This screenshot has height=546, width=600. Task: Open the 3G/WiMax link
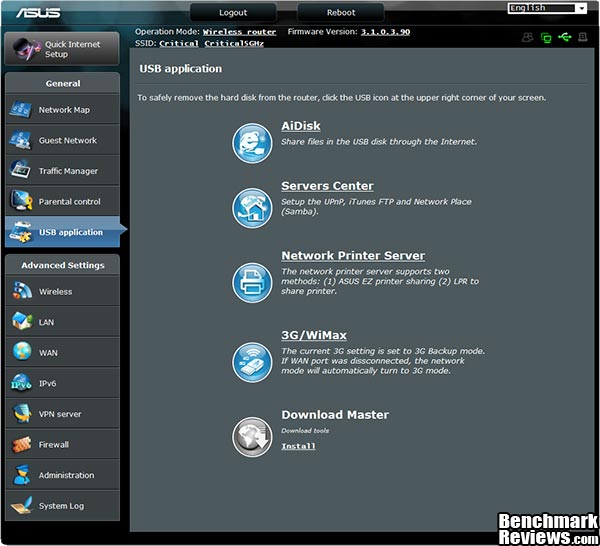pyautogui.click(x=314, y=335)
